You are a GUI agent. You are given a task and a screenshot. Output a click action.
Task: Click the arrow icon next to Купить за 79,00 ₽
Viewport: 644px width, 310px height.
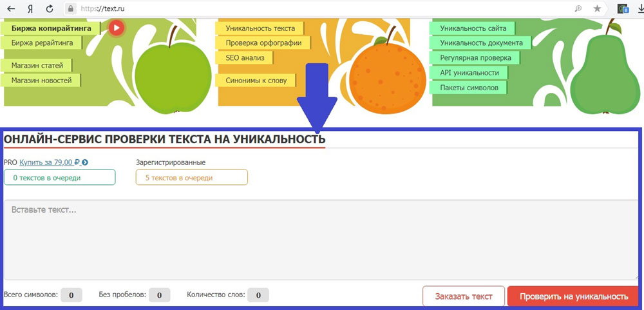(x=84, y=162)
